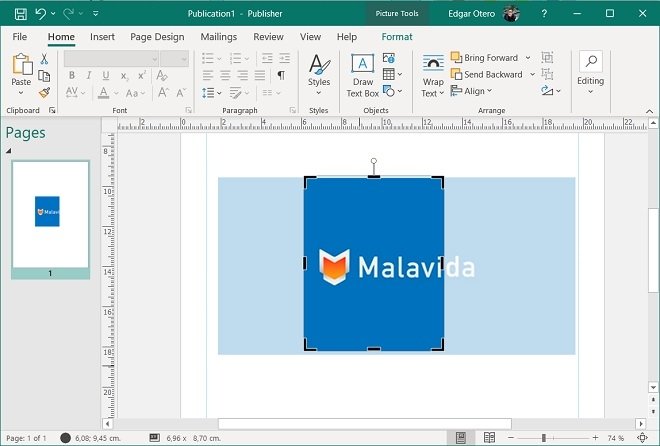Expand the Paste options arrow
This screenshot has height=446, width=660.
(x=21, y=93)
